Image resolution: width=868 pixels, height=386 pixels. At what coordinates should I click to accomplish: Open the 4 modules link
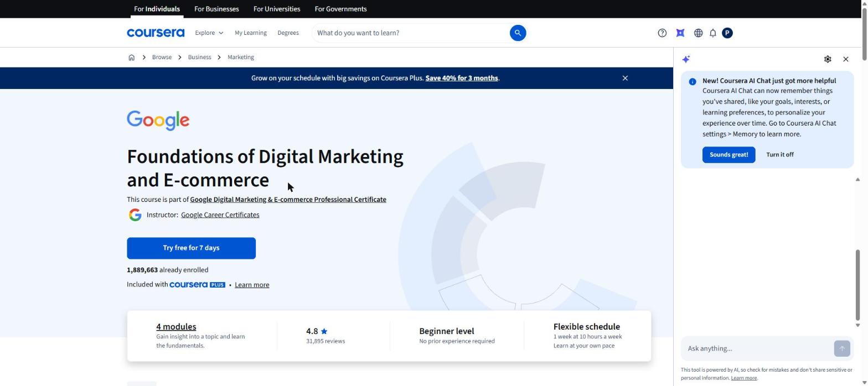pos(176,327)
